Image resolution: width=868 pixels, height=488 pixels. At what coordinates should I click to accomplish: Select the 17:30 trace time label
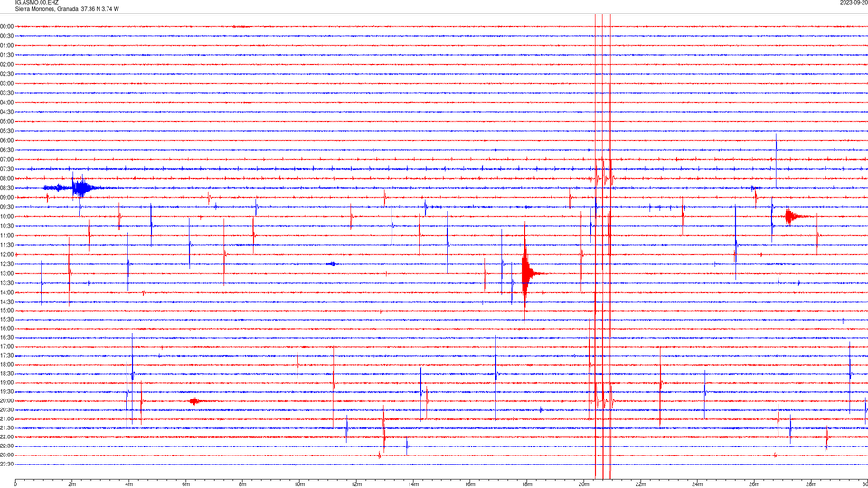(6, 355)
